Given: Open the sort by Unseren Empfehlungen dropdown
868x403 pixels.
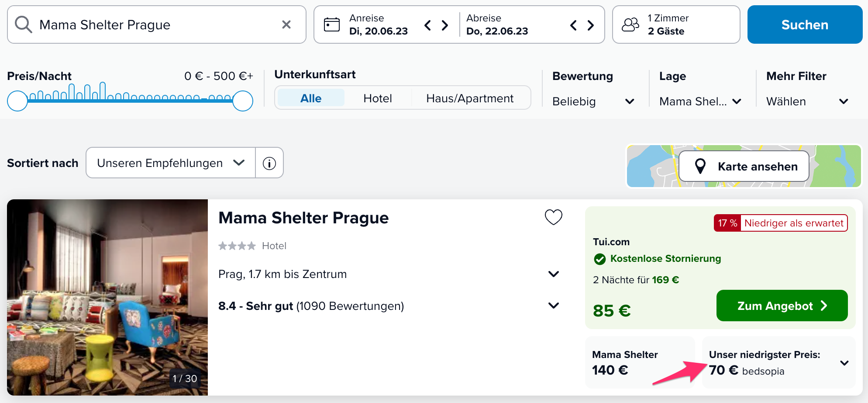Looking at the screenshot, I should (x=171, y=163).
